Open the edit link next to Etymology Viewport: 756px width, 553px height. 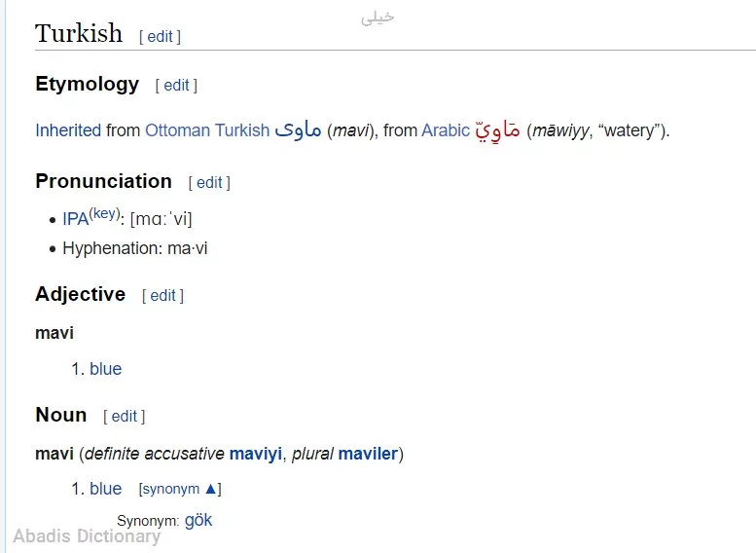tap(176, 86)
